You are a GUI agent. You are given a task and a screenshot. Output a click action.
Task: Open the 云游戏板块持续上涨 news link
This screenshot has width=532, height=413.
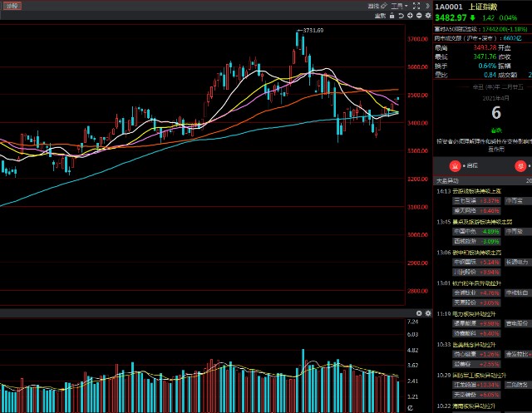click(x=471, y=191)
